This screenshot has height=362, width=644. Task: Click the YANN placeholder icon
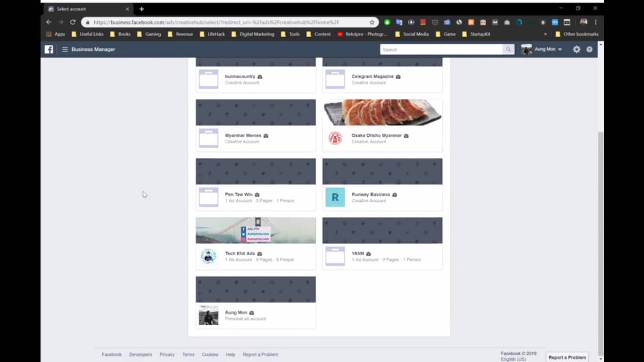(335, 256)
